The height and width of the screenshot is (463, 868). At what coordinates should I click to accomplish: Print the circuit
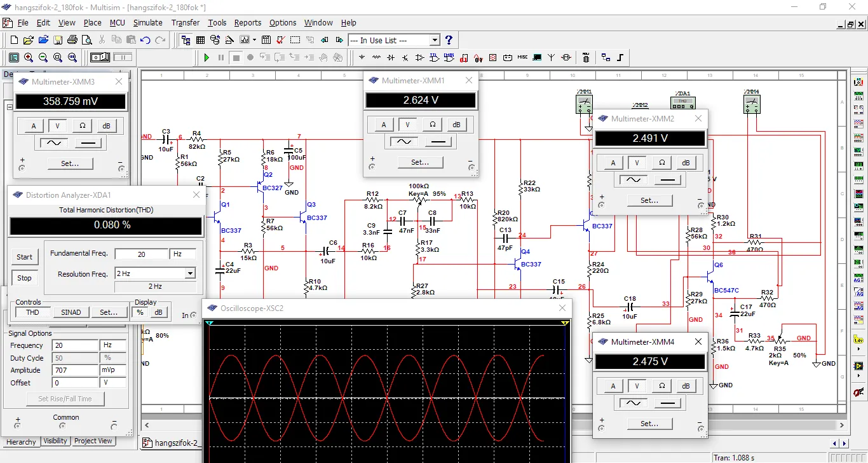[x=72, y=40]
